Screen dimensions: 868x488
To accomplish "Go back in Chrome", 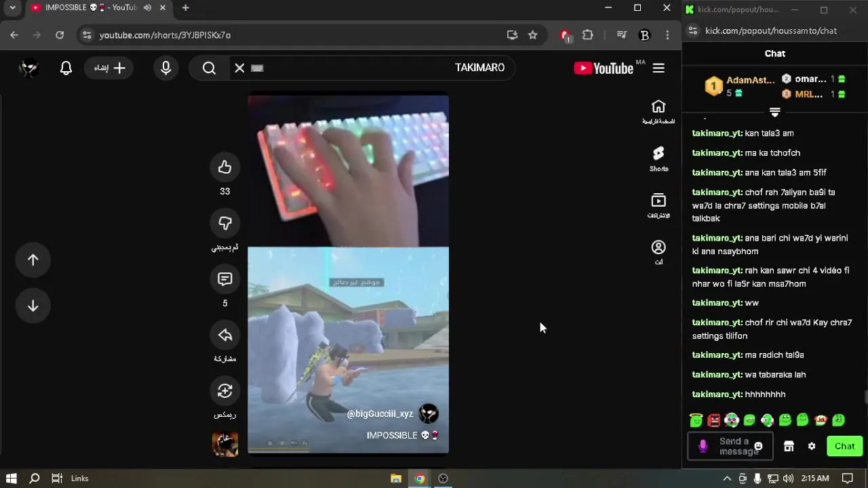I will [x=14, y=35].
